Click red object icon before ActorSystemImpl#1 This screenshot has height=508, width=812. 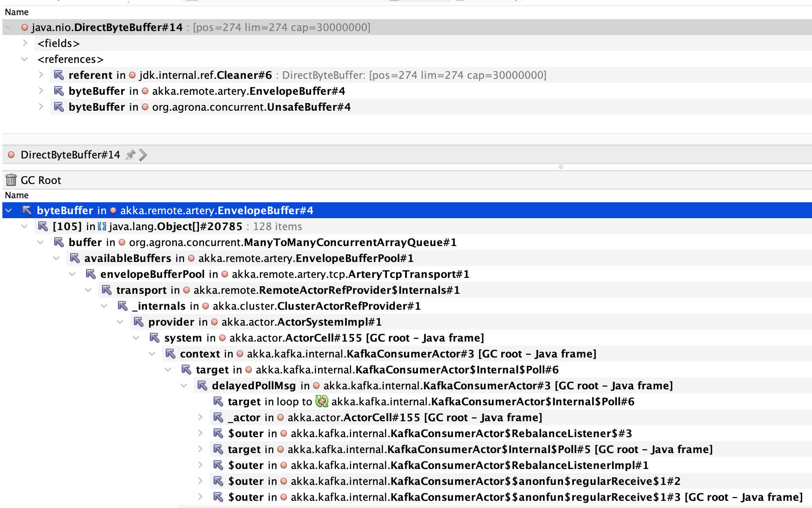tap(214, 322)
